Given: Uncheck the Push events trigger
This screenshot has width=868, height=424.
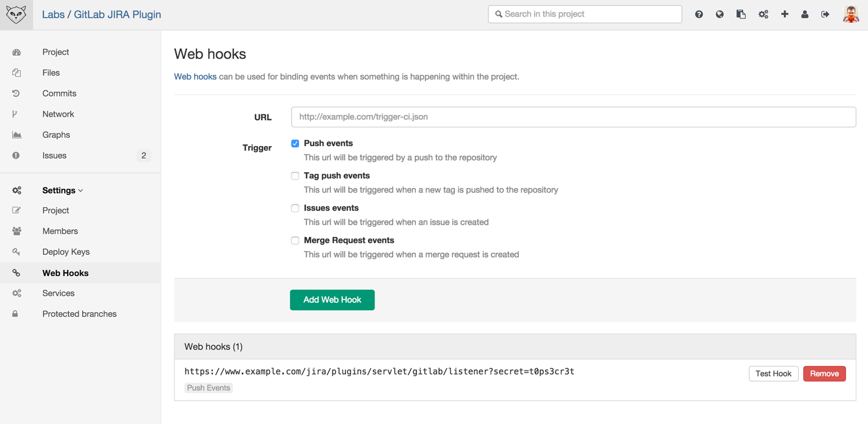Looking at the screenshot, I should point(295,143).
